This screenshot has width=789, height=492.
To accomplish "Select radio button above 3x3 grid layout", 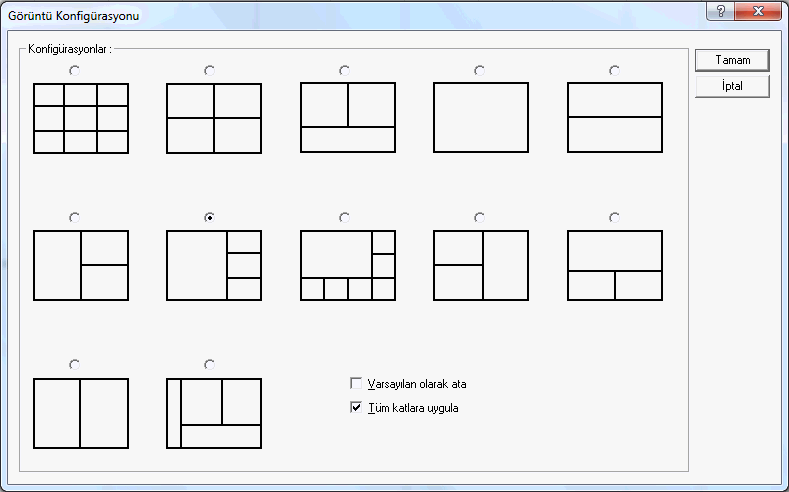I will (x=74, y=70).
